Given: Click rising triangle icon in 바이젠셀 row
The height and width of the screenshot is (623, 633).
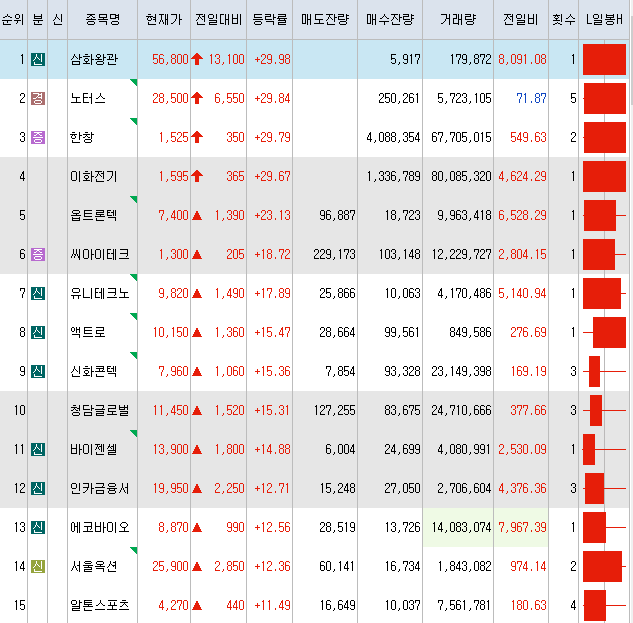Looking at the screenshot, I should (x=197, y=449).
